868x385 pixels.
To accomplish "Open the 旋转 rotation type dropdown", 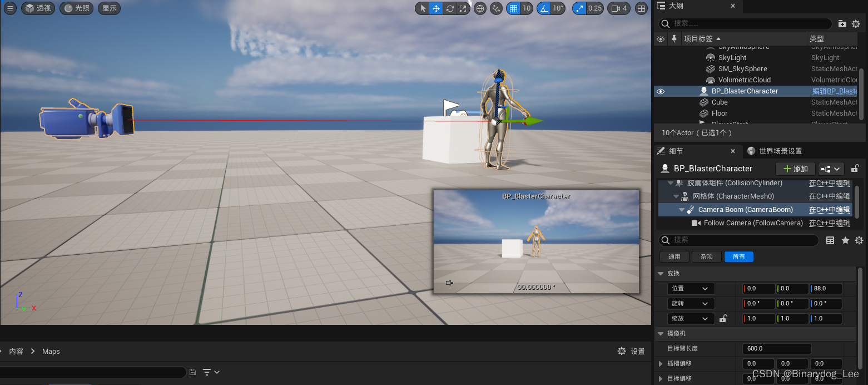I will point(691,304).
